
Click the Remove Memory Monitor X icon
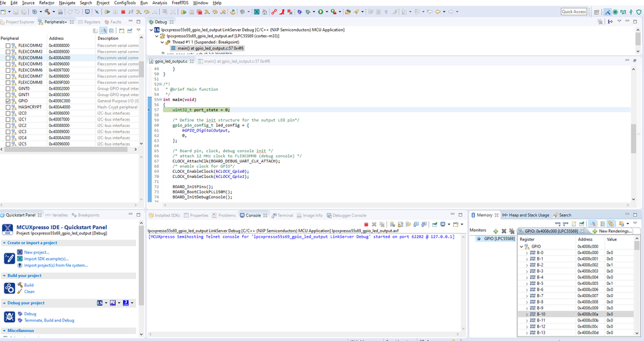(504, 231)
